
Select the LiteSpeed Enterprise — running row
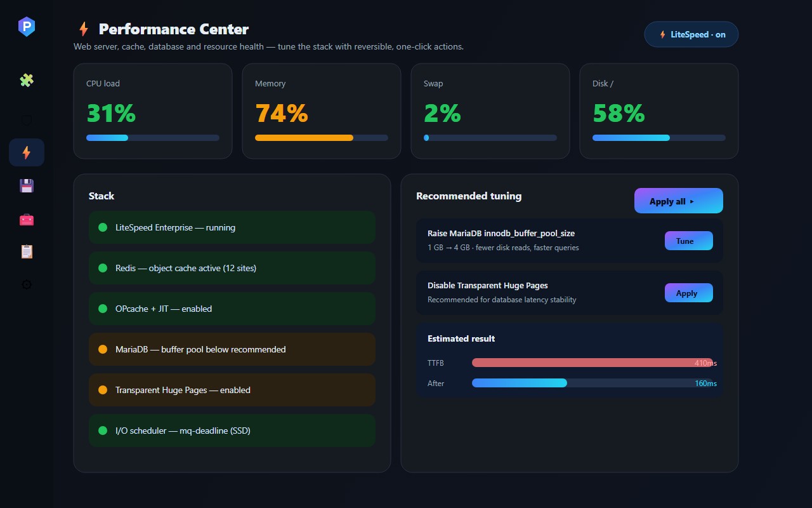232,227
